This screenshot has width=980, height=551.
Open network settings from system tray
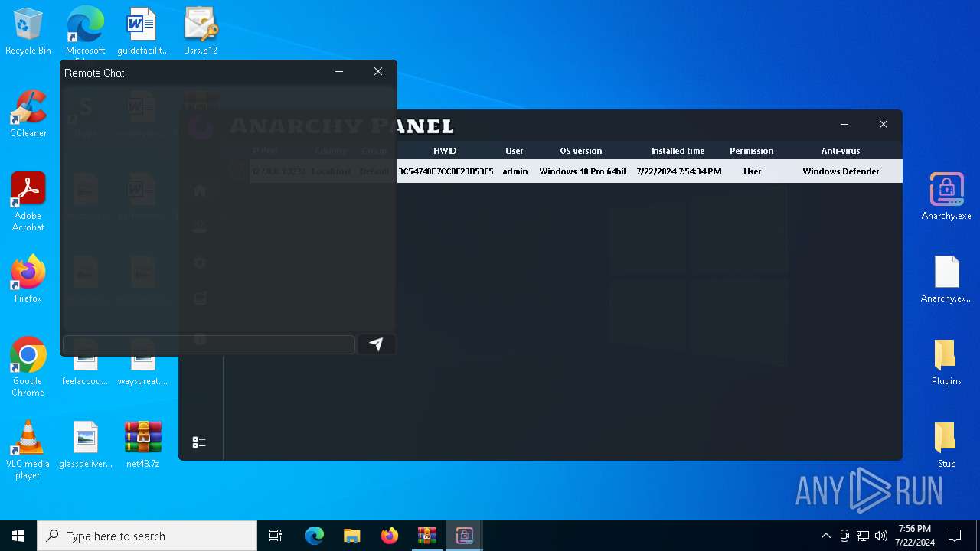tap(863, 536)
